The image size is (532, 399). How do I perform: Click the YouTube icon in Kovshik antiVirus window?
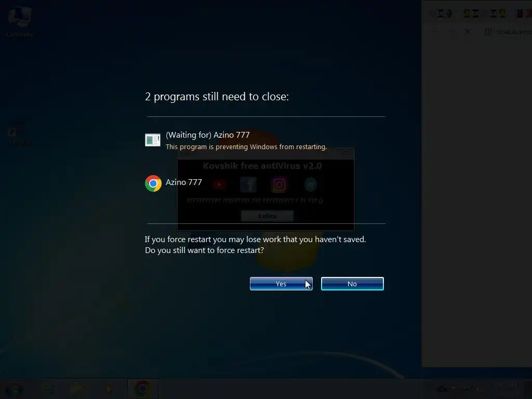click(x=219, y=184)
